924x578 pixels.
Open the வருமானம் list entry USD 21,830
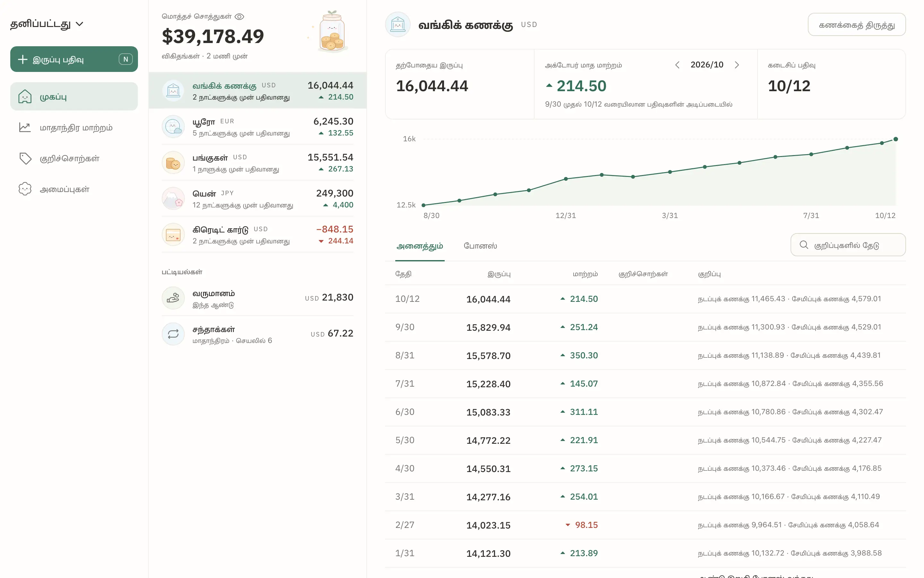tap(257, 298)
